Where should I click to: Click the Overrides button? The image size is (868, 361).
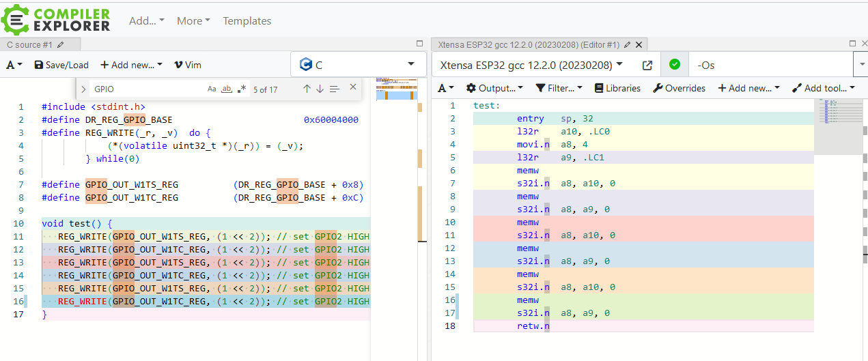point(679,88)
